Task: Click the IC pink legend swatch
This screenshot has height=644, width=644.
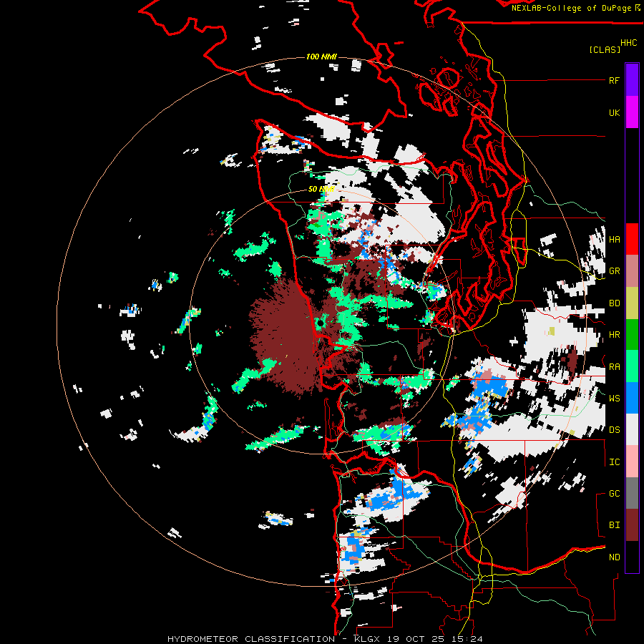Action: pyautogui.click(x=632, y=462)
